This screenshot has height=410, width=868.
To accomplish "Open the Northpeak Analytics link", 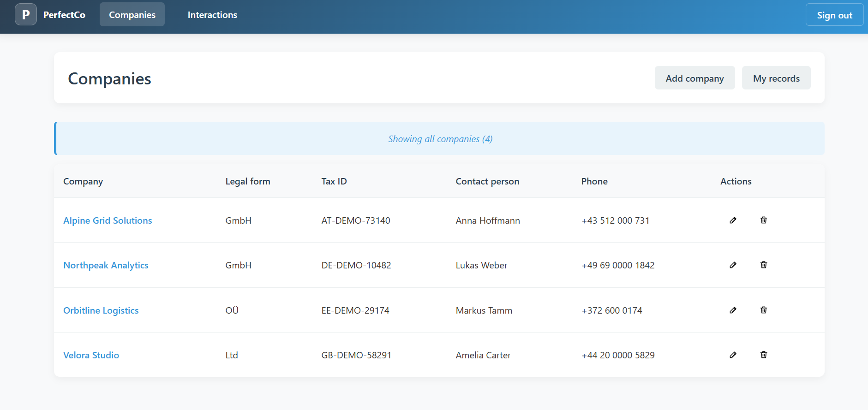I will (x=106, y=265).
